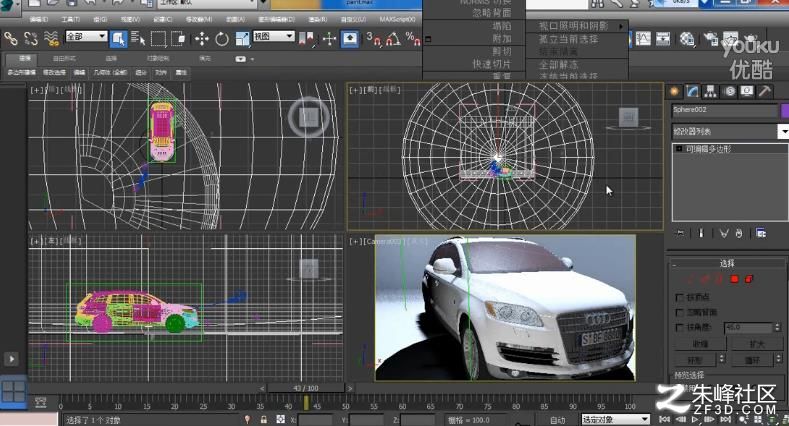Toggle the Percent Snap icon
The width and height of the screenshot is (789, 426).
(x=413, y=39)
